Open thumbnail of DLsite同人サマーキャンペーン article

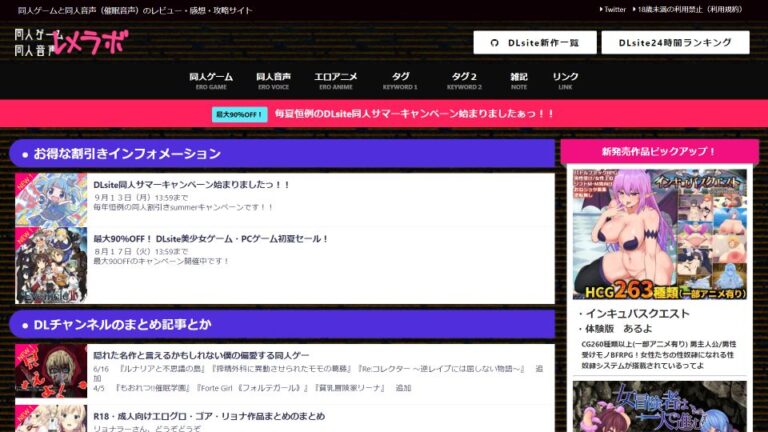pyautogui.click(x=51, y=198)
